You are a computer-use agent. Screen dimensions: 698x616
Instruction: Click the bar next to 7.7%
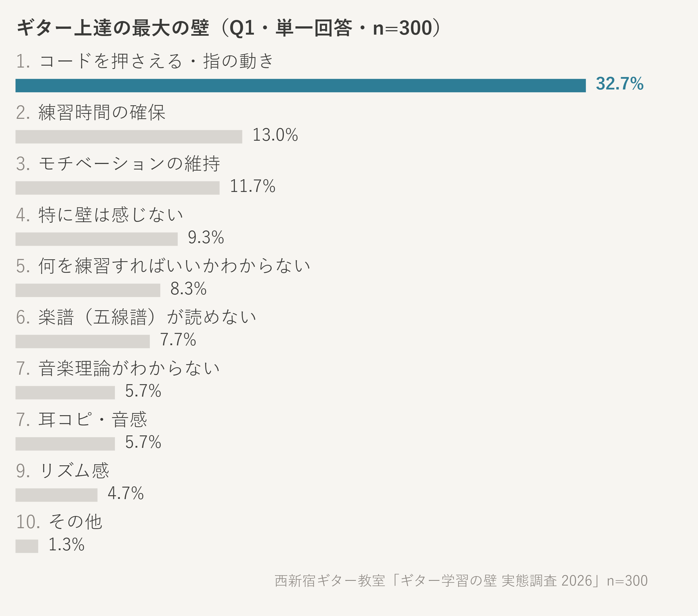click(83, 342)
